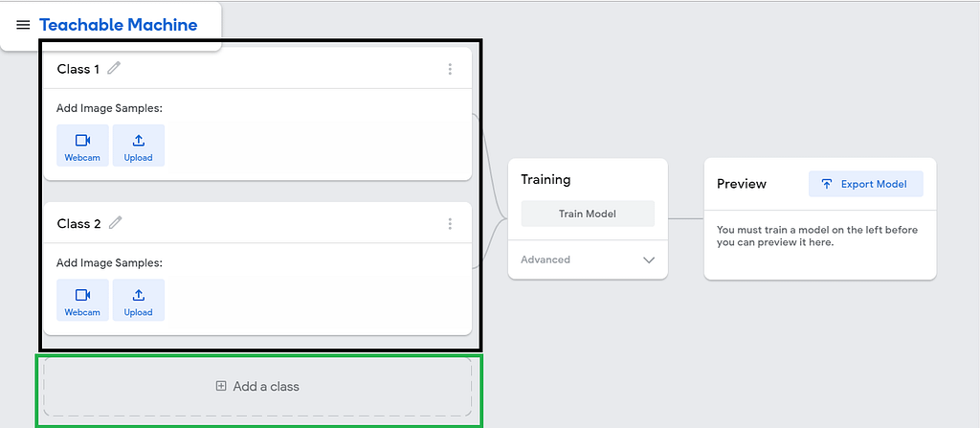Click the Preview panel heading

[x=742, y=184]
